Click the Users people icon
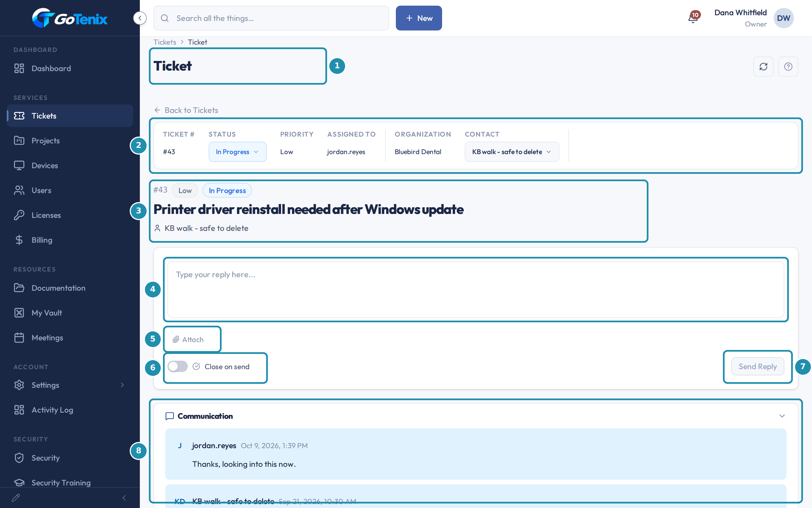The image size is (812, 508). click(19, 190)
